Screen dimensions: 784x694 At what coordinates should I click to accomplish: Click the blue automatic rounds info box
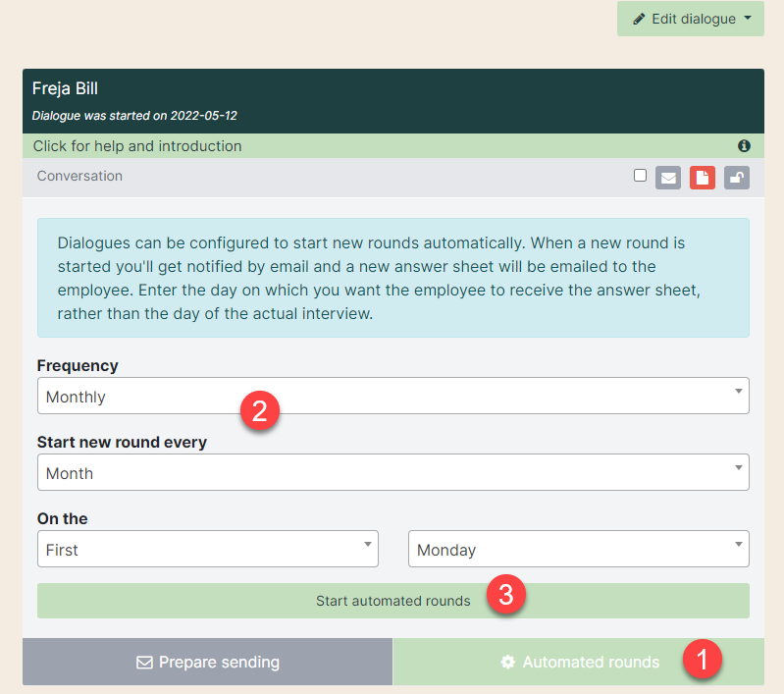tap(392, 278)
